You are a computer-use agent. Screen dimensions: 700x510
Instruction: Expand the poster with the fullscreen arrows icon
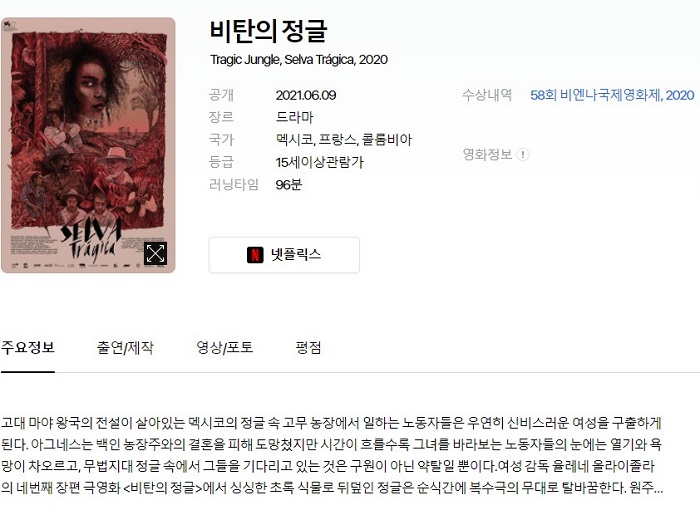(155, 254)
